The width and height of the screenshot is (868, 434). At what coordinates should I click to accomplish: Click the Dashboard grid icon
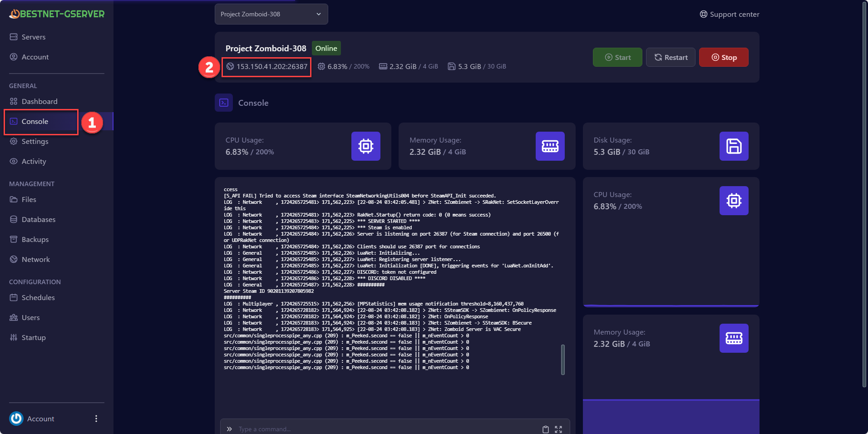[14, 101]
